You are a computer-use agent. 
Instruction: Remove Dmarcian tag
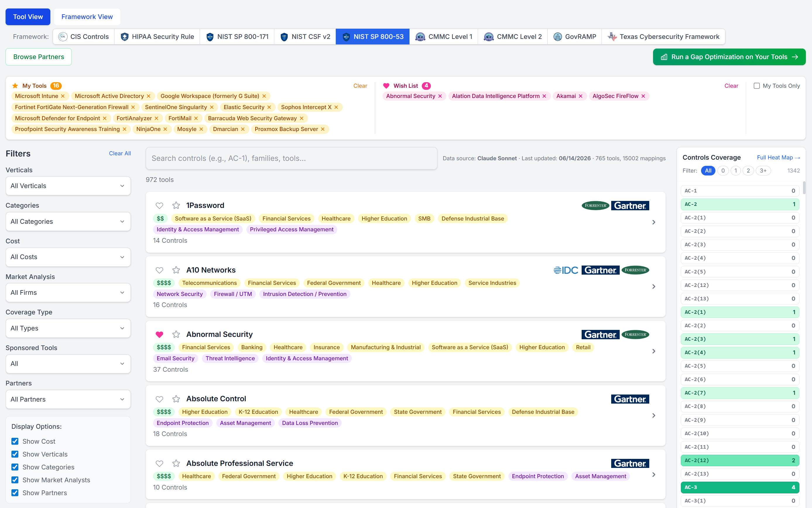click(243, 129)
